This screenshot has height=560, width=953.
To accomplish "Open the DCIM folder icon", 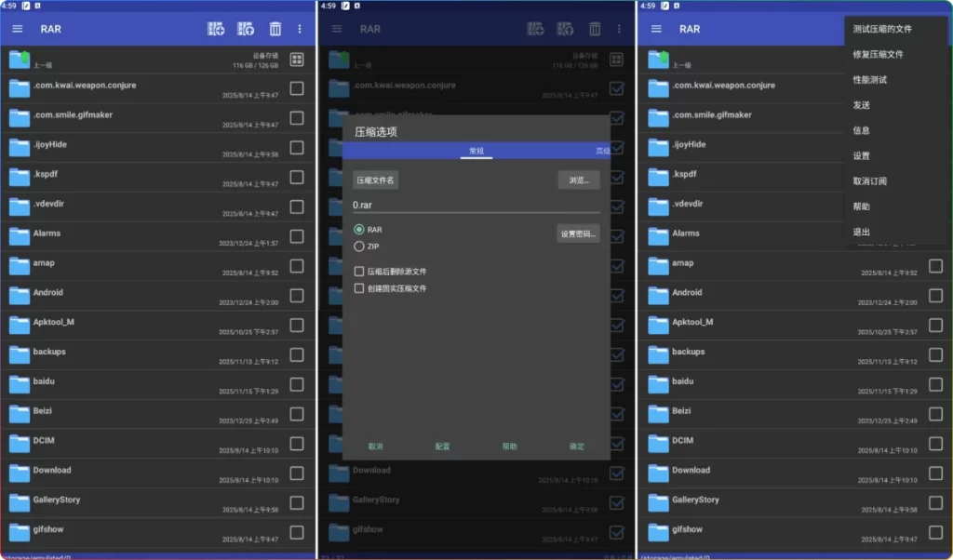I will (20, 442).
